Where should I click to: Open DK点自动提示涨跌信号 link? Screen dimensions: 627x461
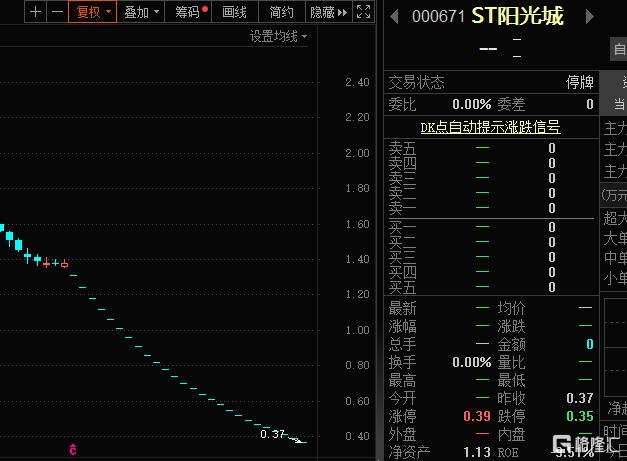[x=490, y=127]
